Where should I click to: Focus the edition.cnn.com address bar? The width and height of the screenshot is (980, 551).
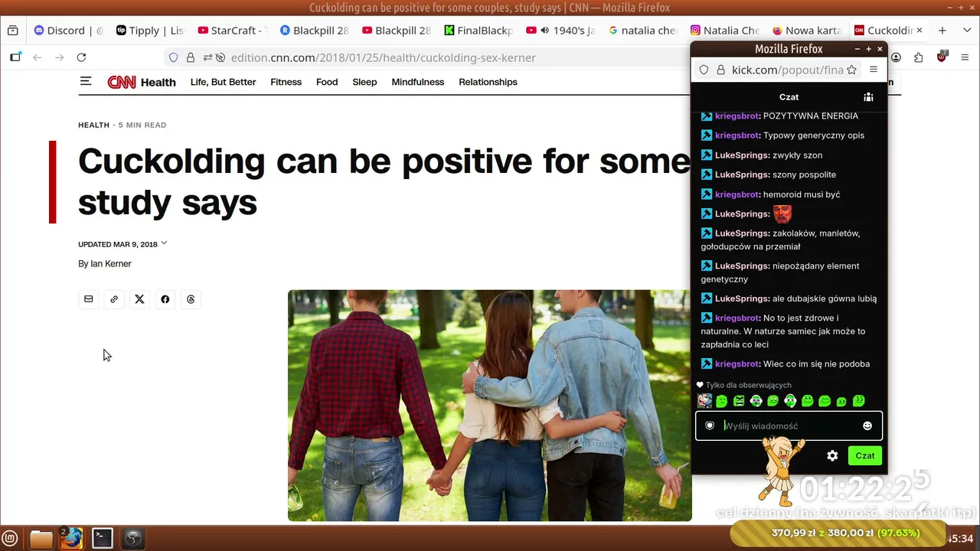[x=429, y=57]
